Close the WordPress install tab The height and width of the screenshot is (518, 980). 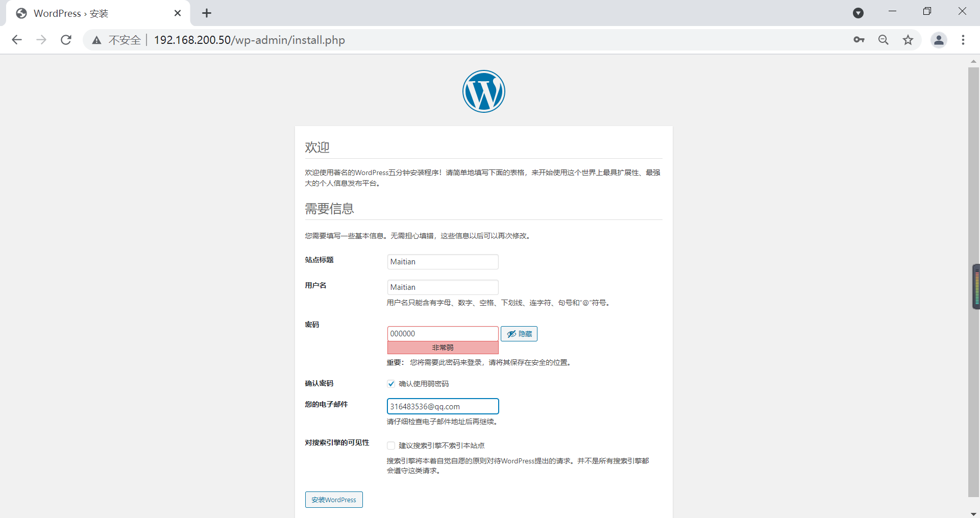[178, 13]
